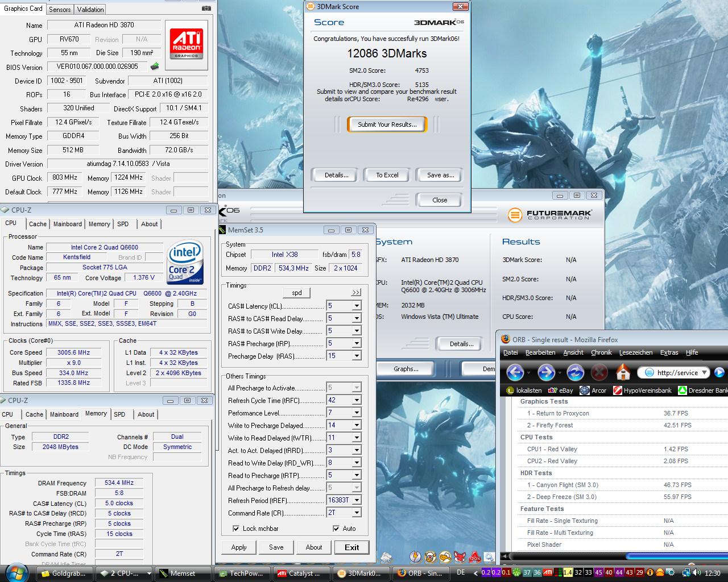Click Close button in 3DMark Score dialog
Viewport: 728px width, 582px height.
pos(440,200)
